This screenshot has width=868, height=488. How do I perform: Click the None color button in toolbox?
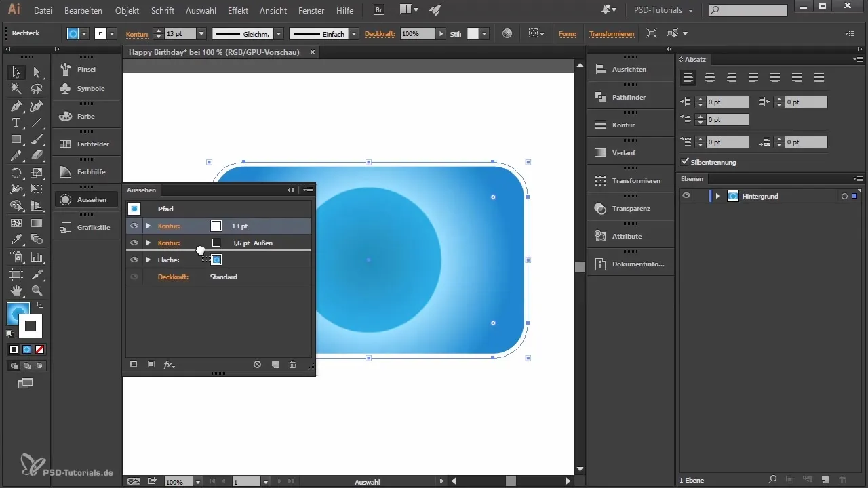[x=40, y=350]
